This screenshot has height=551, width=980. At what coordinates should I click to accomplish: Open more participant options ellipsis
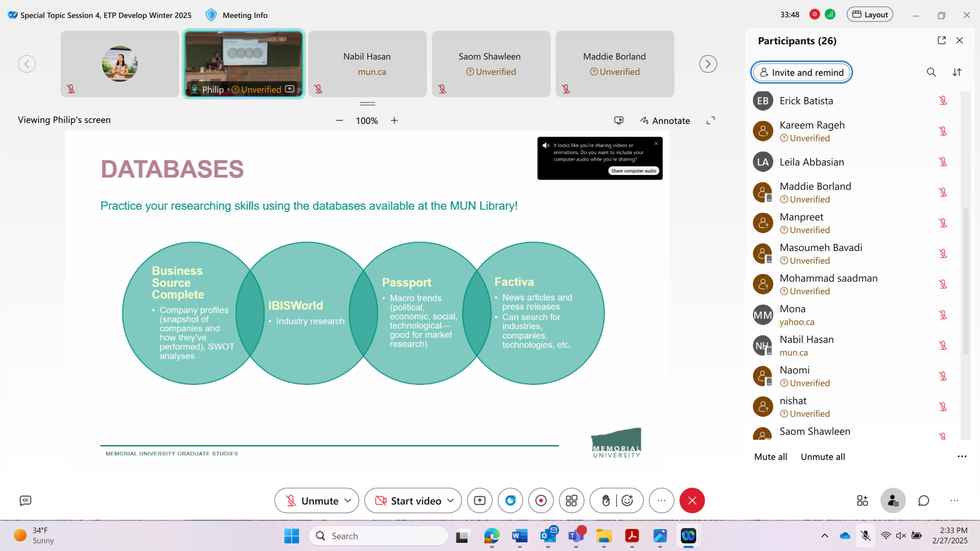(962, 457)
